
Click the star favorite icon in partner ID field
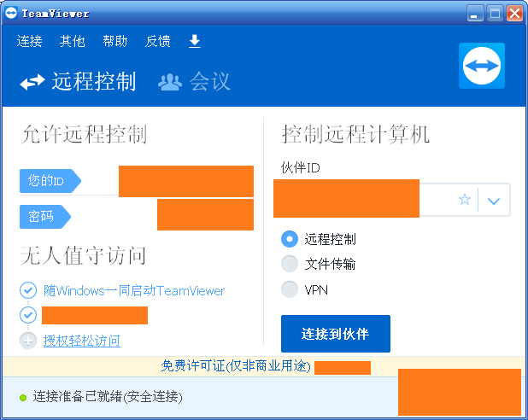[x=465, y=200]
